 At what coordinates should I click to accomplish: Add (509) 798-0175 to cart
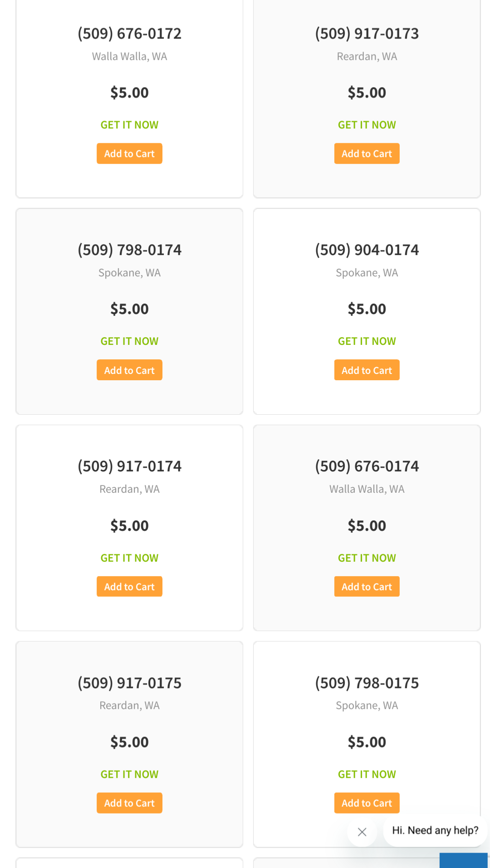[x=367, y=803]
